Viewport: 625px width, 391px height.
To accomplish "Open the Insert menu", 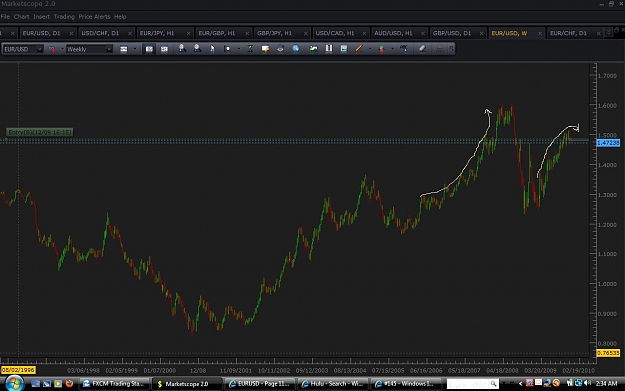I will tap(41, 17).
